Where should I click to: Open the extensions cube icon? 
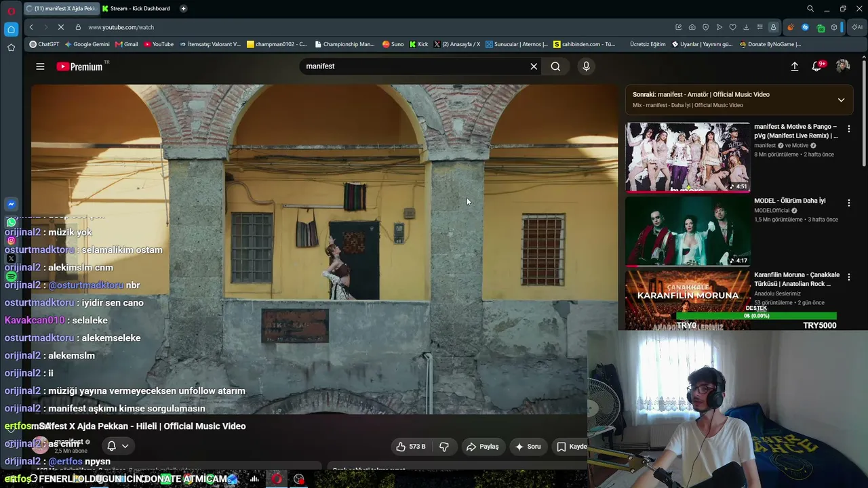834,27
